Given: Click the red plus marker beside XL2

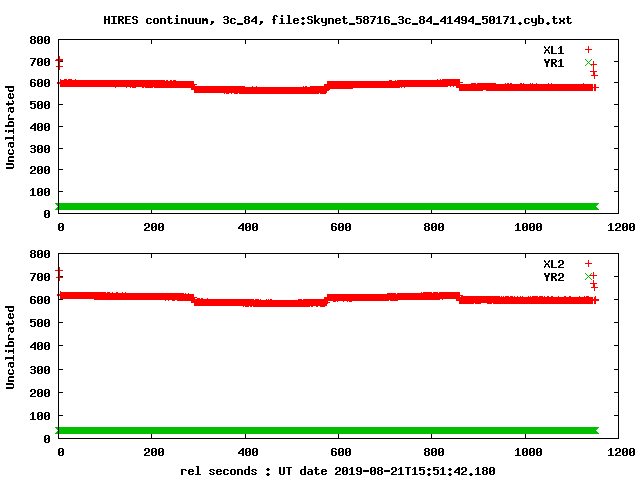Looking at the screenshot, I should pos(588,264).
